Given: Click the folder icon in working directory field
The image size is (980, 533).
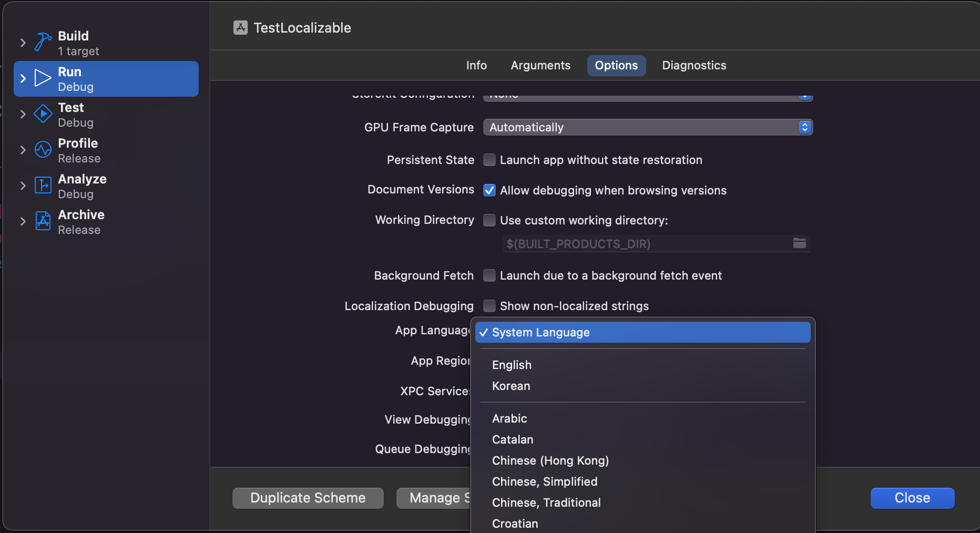Looking at the screenshot, I should coord(799,243).
